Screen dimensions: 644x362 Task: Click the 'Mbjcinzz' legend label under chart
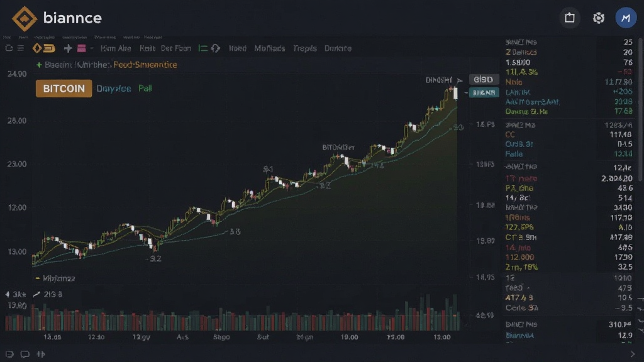coord(58,278)
